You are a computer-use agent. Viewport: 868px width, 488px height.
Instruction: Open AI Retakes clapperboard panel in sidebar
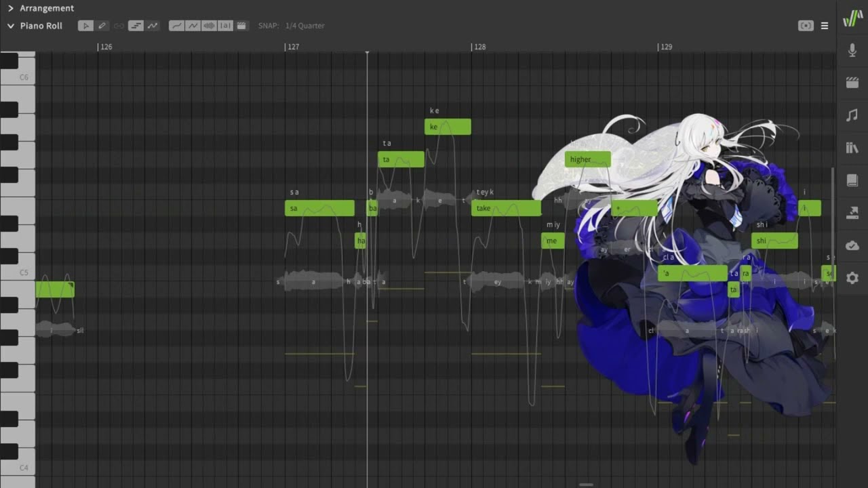(x=852, y=83)
